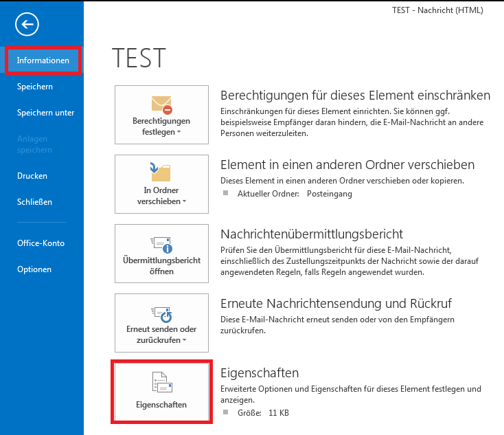Choose Speichern in the left menu
The width and height of the screenshot is (504, 435).
click(x=35, y=87)
